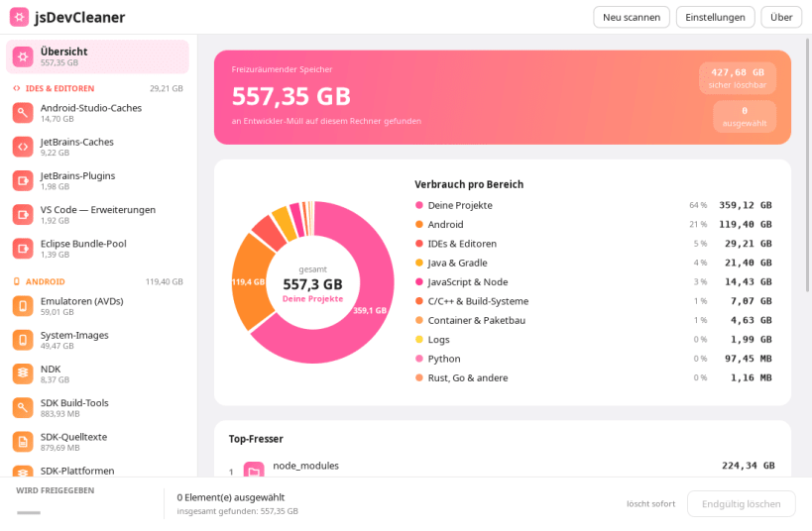Click the Java & Gradle legend color dot
Image resolution: width=812 pixels, height=531 pixels.
[x=419, y=263]
